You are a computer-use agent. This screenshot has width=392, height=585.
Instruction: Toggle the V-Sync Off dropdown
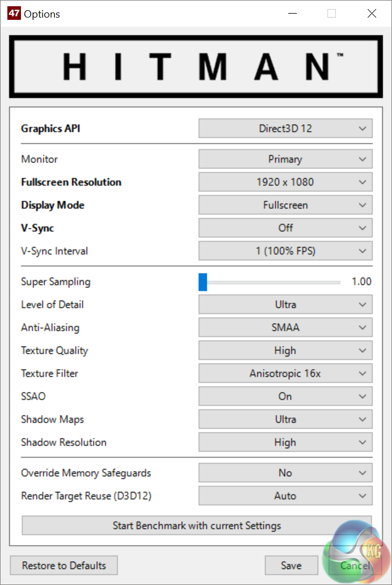286,228
